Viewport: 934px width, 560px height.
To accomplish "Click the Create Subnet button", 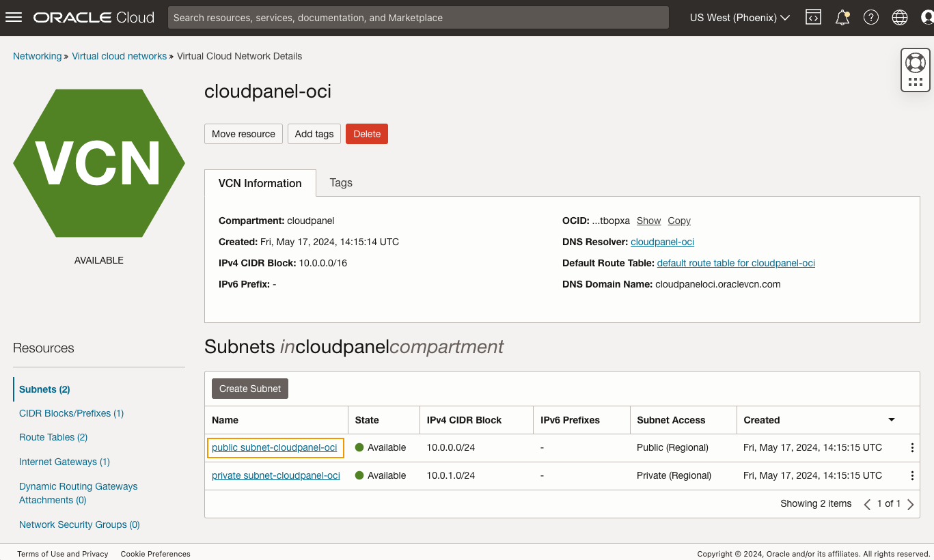I will (x=250, y=389).
